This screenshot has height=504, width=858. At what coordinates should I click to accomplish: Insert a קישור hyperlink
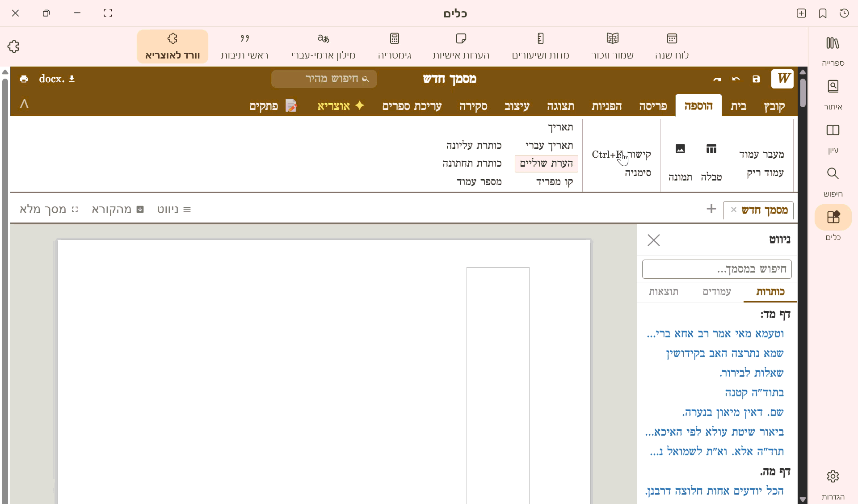coord(621,155)
